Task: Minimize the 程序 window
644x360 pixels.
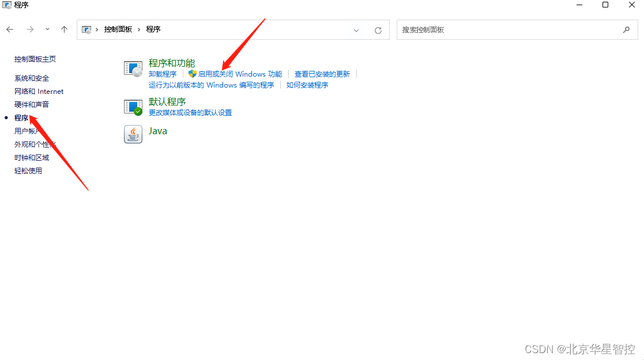Action: (x=579, y=5)
